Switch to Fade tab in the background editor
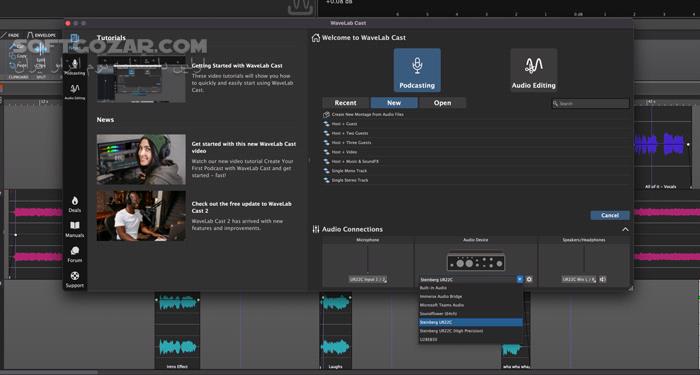Image resolution: width=700 pixels, height=375 pixels. pos(11,35)
